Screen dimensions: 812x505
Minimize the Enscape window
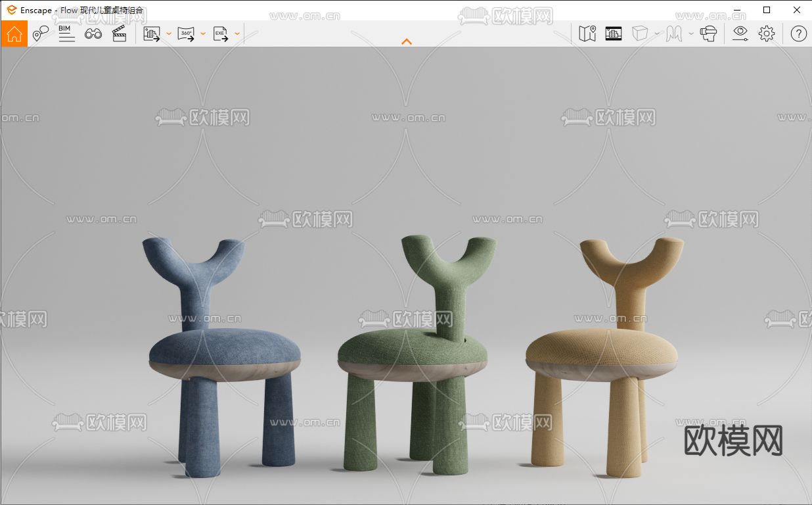736,10
